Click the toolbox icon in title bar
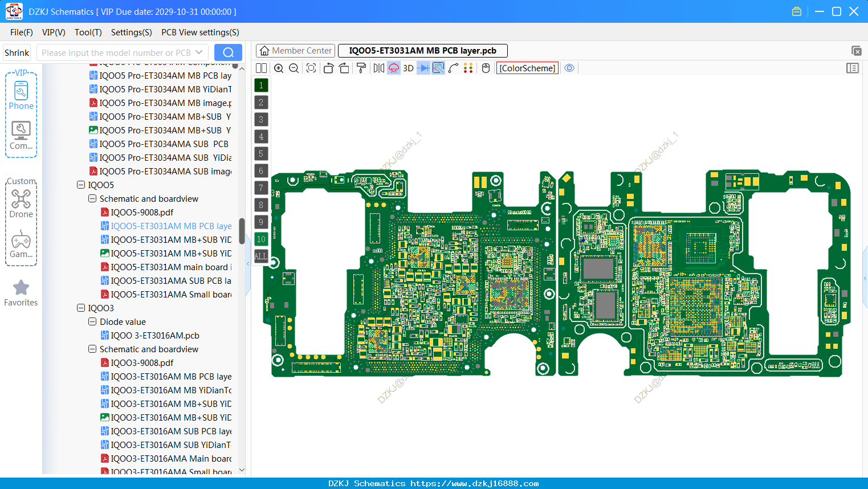 (x=797, y=11)
